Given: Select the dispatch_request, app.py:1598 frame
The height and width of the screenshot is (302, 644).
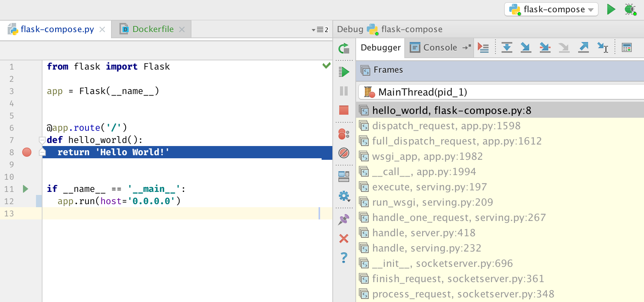Looking at the screenshot, I should click(x=501, y=126).
